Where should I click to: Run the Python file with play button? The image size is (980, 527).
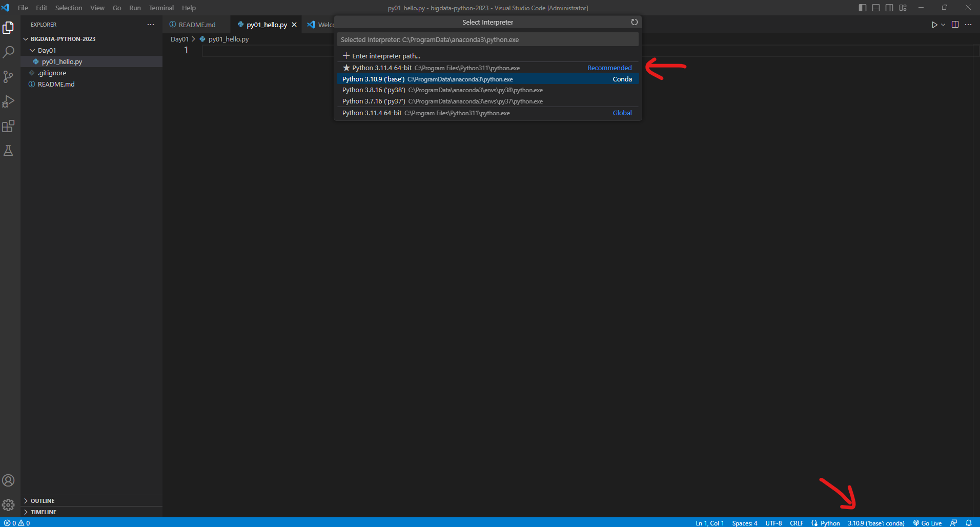click(934, 25)
